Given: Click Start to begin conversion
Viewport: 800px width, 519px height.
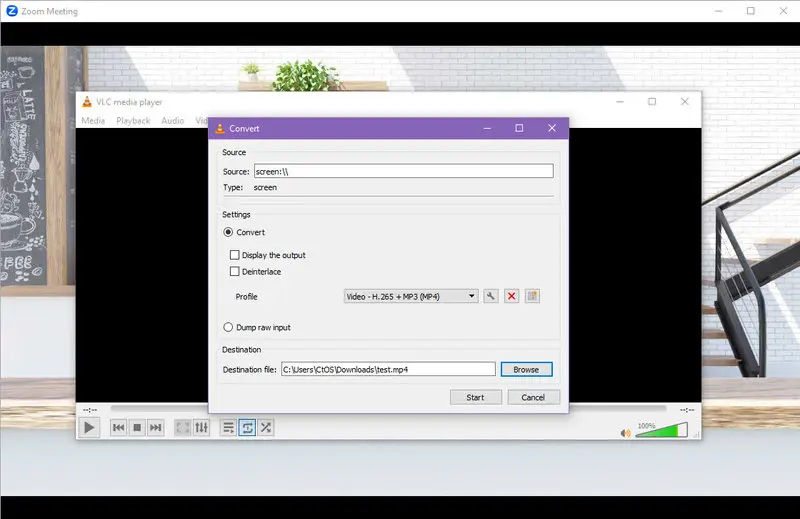Looking at the screenshot, I should click(x=476, y=397).
